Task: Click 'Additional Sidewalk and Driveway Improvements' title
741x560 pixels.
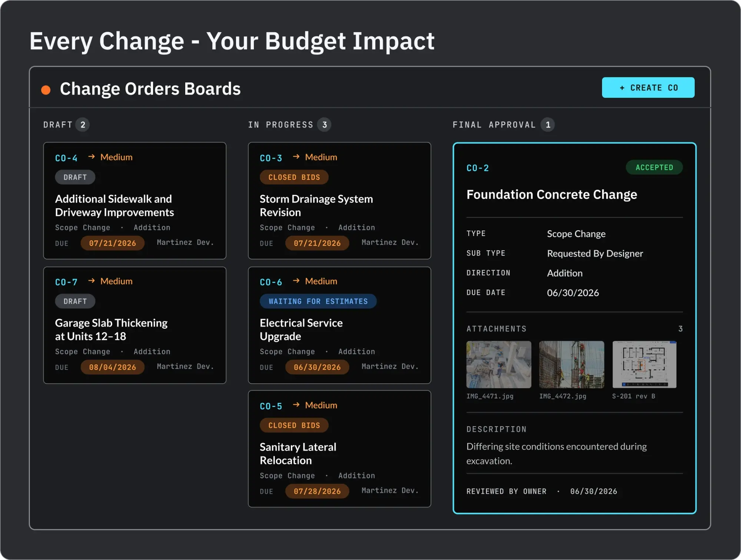Action: pos(114,205)
